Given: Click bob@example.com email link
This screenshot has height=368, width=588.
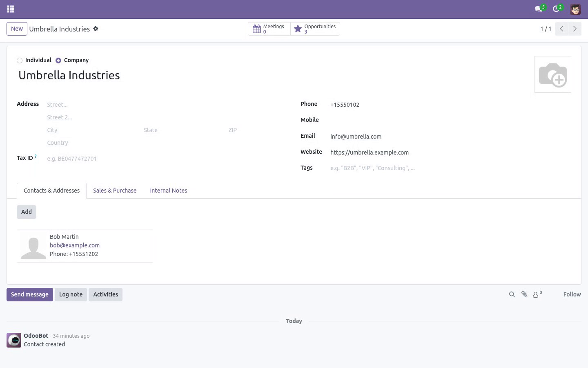Looking at the screenshot, I should [75, 245].
